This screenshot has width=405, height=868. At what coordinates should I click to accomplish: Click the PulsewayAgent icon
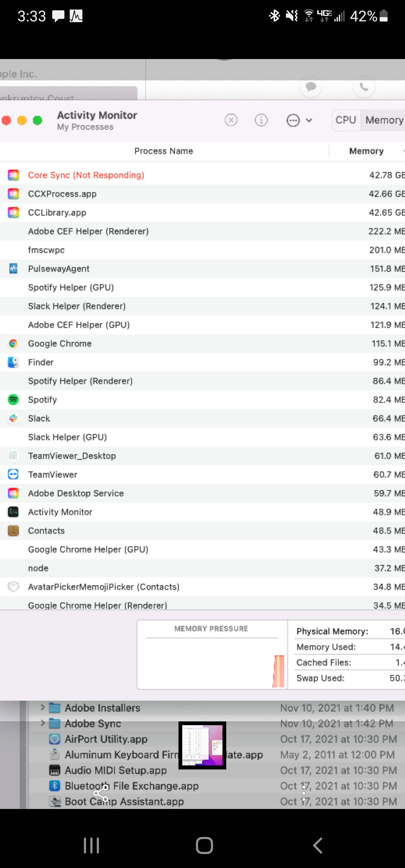[x=13, y=268]
